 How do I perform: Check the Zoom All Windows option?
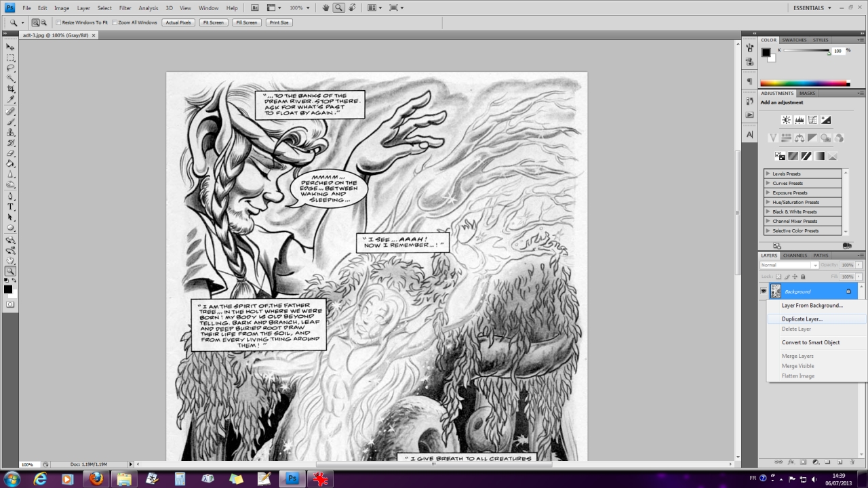pyautogui.click(x=115, y=22)
